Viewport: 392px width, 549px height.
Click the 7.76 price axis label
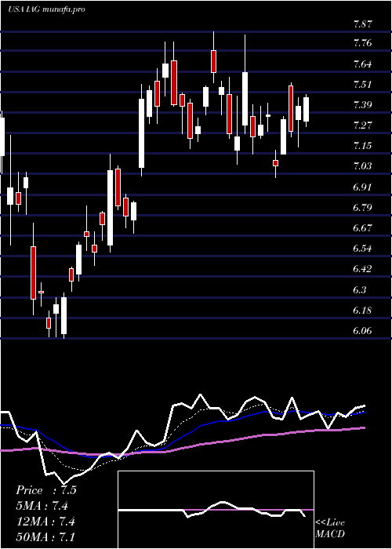click(x=363, y=43)
